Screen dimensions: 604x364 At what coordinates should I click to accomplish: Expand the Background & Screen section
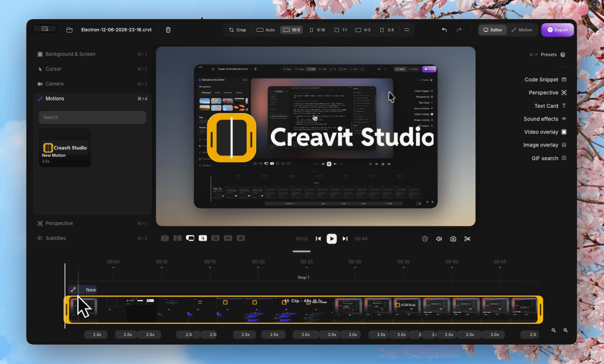point(92,54)
